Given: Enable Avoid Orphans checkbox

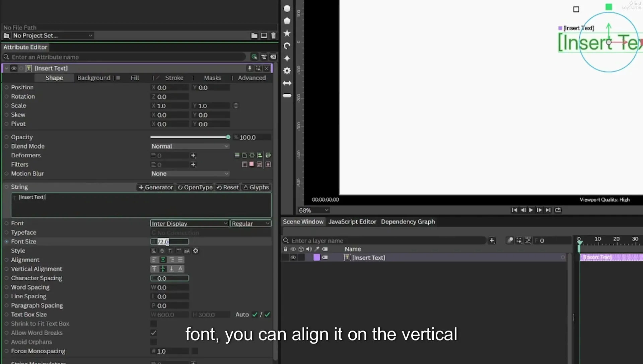Looking at the screenshot, I should pyautogui.click(x=153, y=342).
